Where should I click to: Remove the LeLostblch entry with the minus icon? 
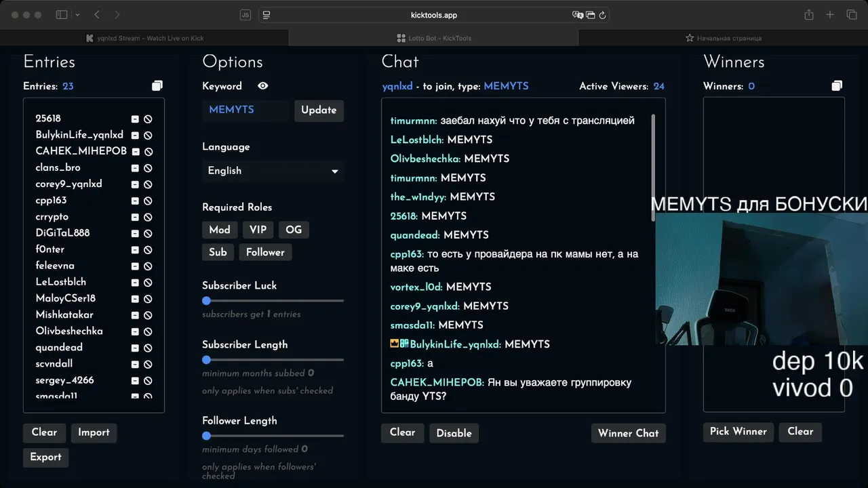pos(135,283)
